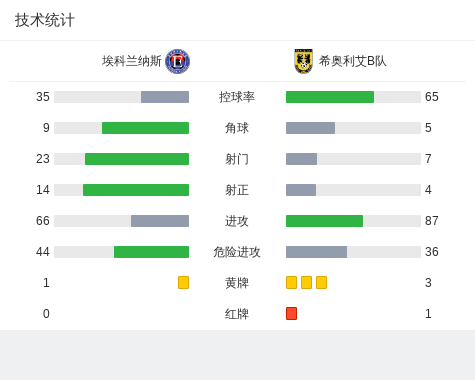The height and width of the screenshot is (380, 475).
Task: Click the 红牌 row label
Action: [x=237, y=314]
